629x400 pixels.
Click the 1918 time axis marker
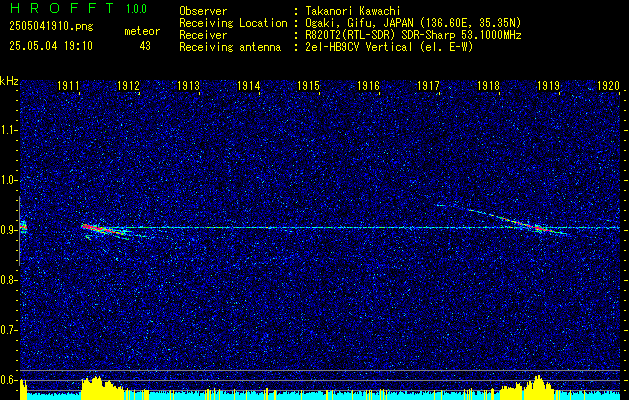(x=488, y=85)
